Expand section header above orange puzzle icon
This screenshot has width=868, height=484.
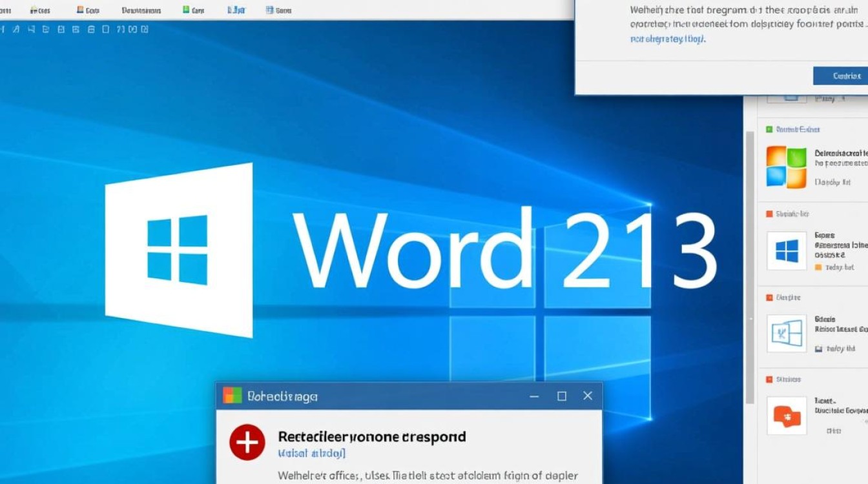click(x=783, y=379)
